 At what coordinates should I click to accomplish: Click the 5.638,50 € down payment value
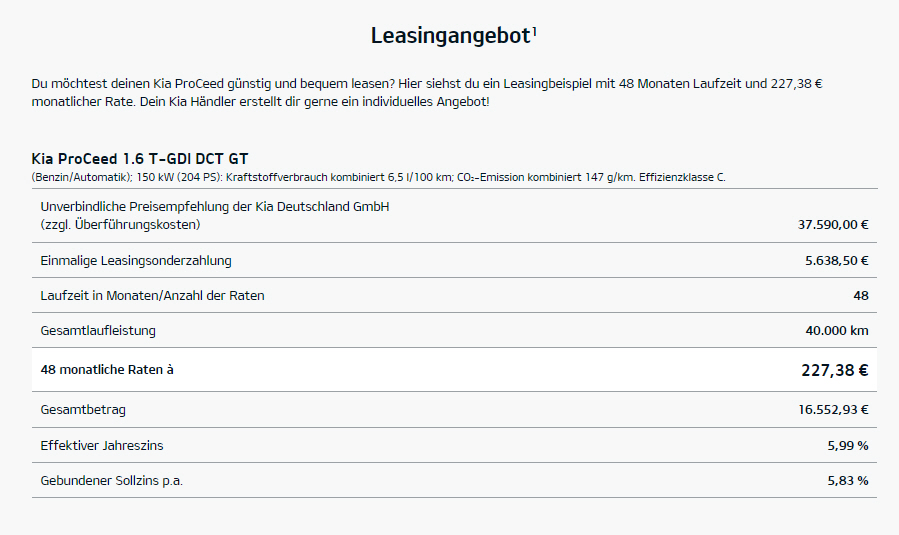click(x=836, y=261)
